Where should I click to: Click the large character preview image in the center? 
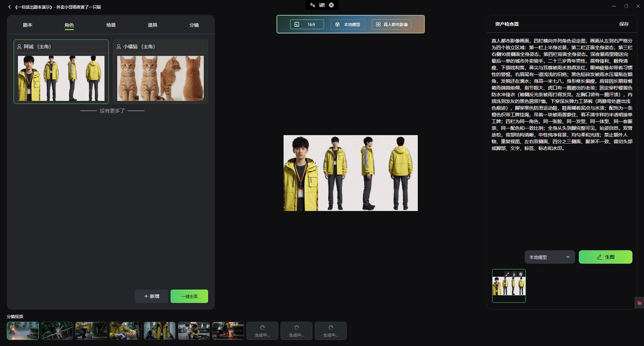tap(351, 173)
